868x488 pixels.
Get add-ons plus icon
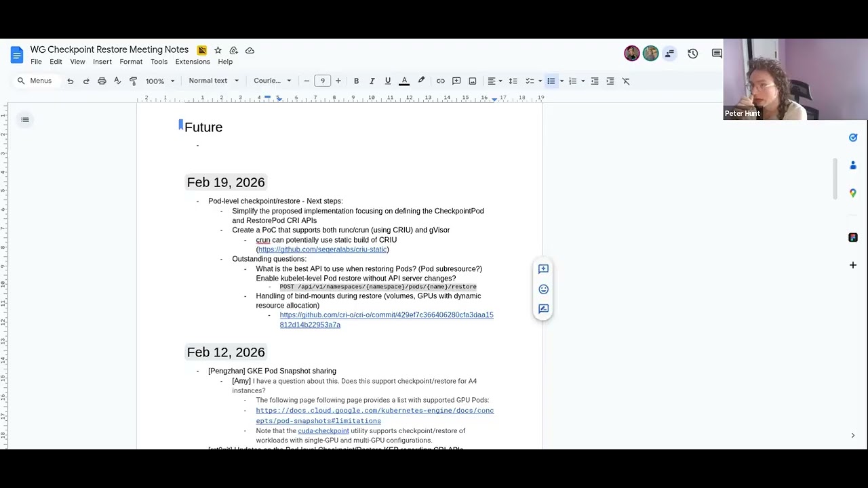[853, 265]
